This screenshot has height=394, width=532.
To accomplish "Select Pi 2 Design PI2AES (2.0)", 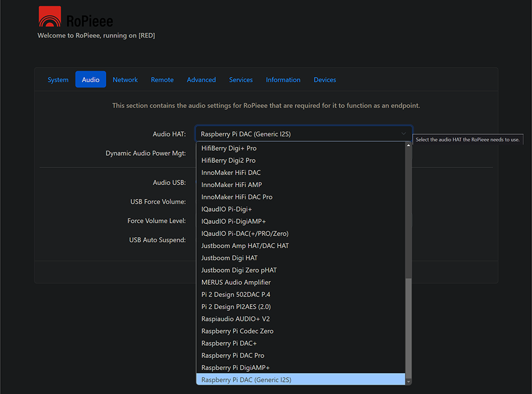I will coord(236,307).
